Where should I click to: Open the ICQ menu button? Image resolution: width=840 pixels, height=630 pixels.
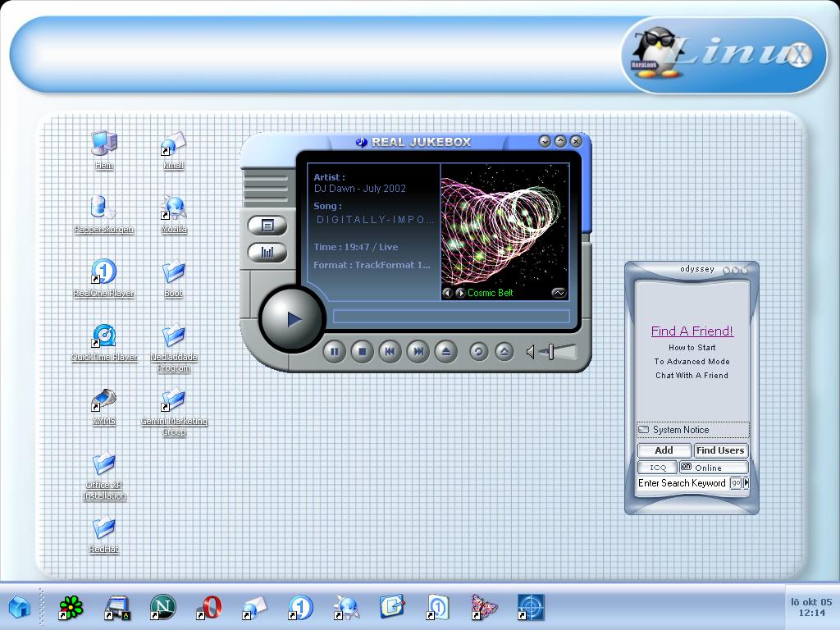(658, 467)
